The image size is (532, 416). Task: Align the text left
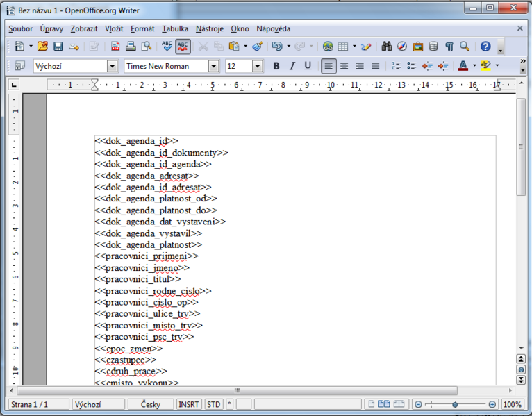pos(329,66)
